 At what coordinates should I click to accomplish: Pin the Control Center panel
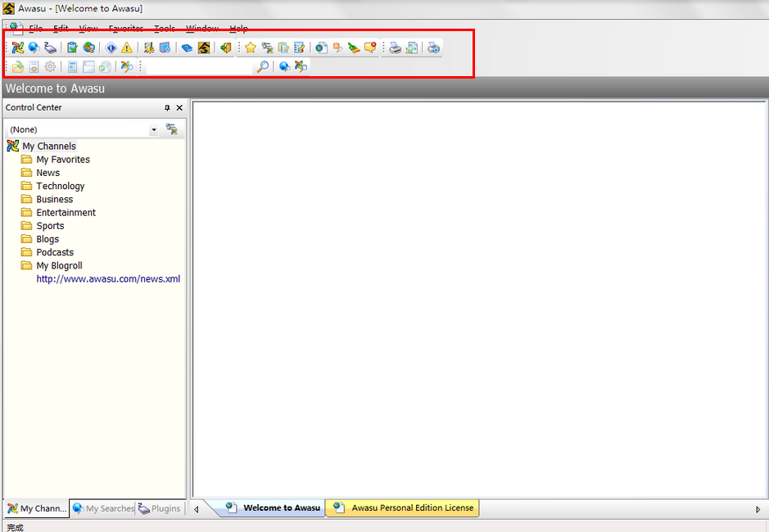[x=167, y=108]
